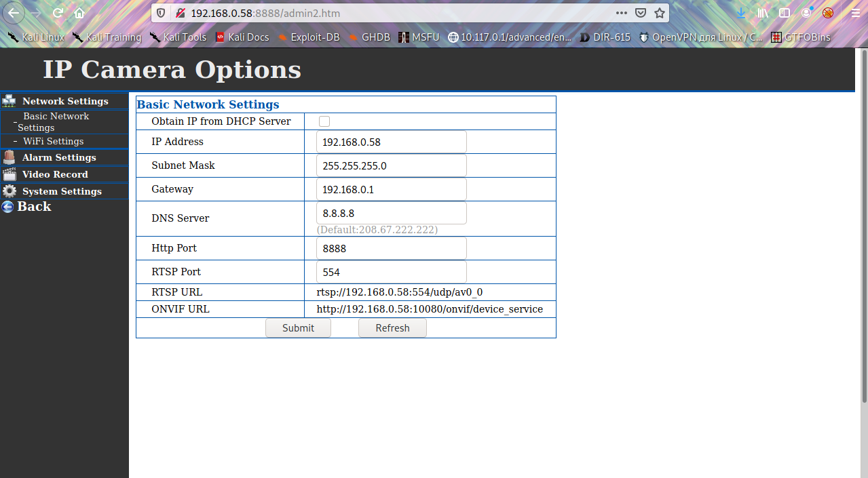Image resolution: width=868 pixels, height=478 pixels.
Task: Focus the Http Port text field
Action: point(391,248)
